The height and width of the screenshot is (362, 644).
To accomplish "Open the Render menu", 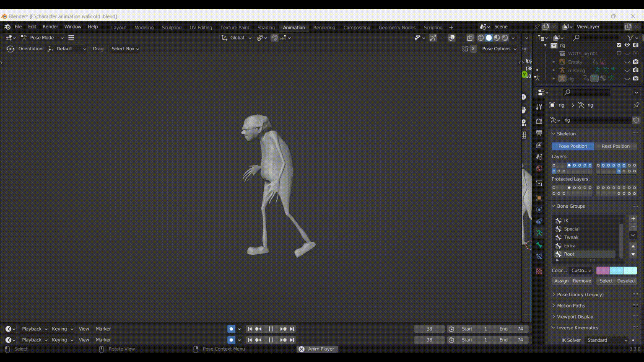I will tap(50, 26).
